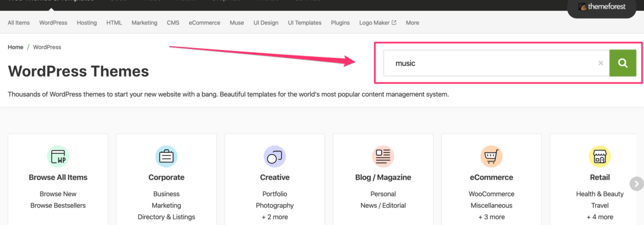Click the eCommerce shopping cart icon
This screenshot has width=644, height=225.
pos(492,156)
